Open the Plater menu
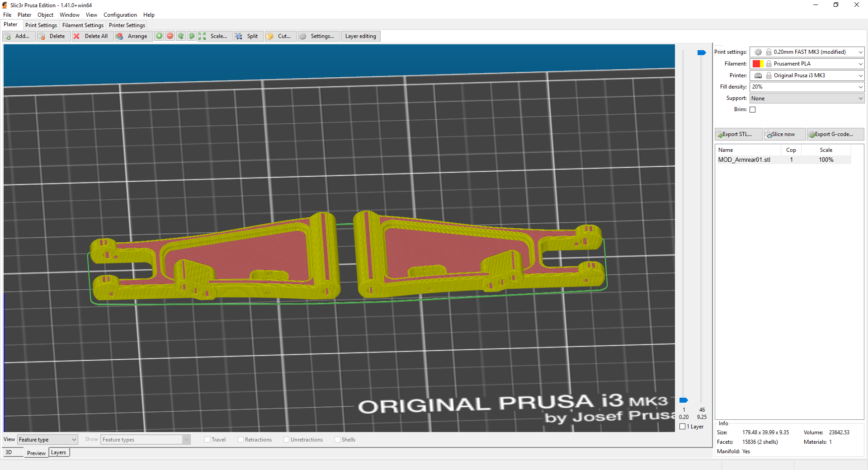 click(24, 15)
